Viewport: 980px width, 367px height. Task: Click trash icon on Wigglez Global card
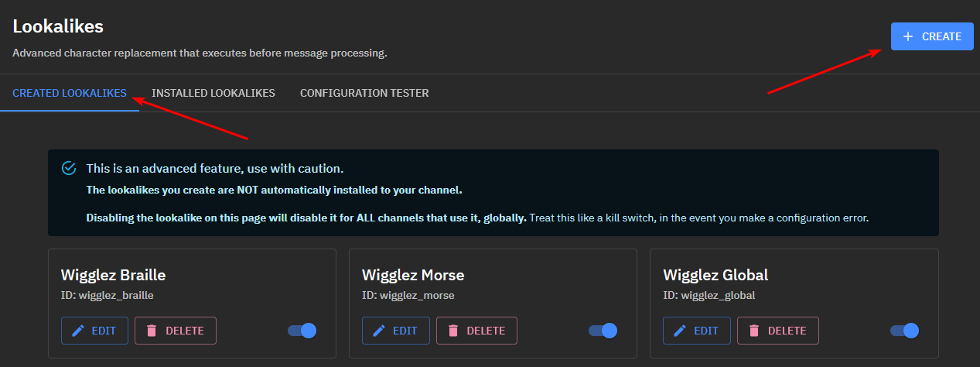(x=754, y=331)
